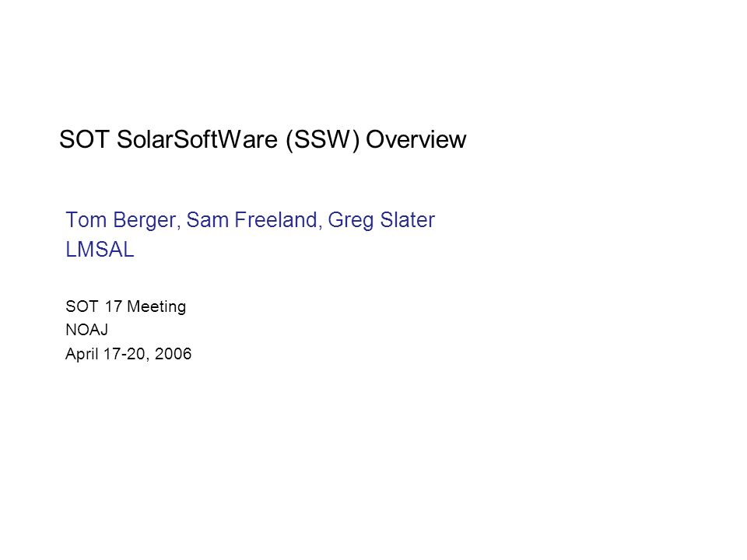Click the number "17" before "Meeting"
This screenshot has height=560, width=747.
click(x=114, y=306)
